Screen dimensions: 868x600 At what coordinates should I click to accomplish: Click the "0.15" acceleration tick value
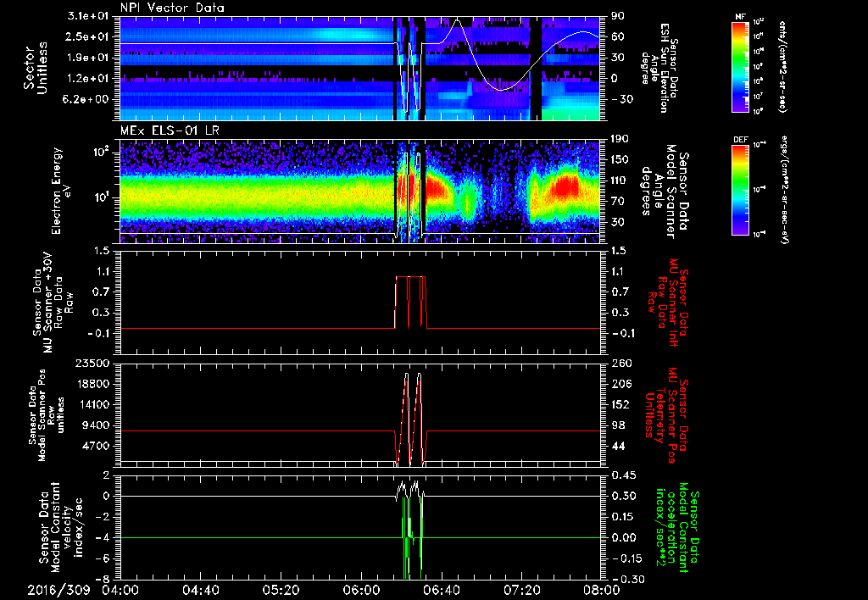621,517
